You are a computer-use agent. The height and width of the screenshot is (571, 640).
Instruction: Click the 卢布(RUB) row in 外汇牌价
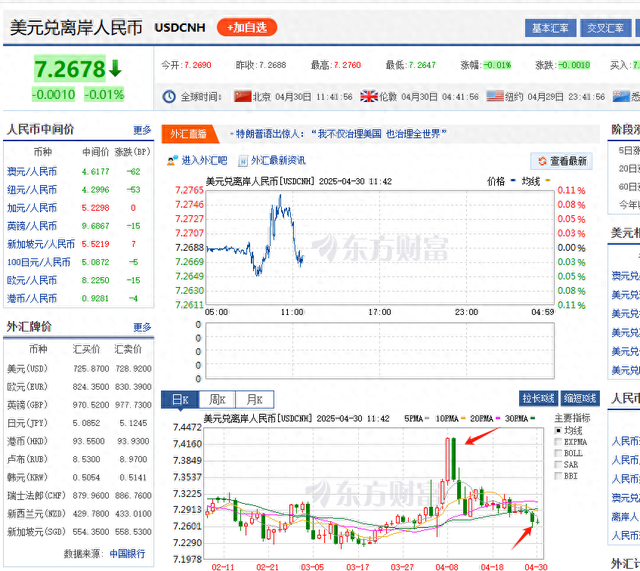[79, 459]
